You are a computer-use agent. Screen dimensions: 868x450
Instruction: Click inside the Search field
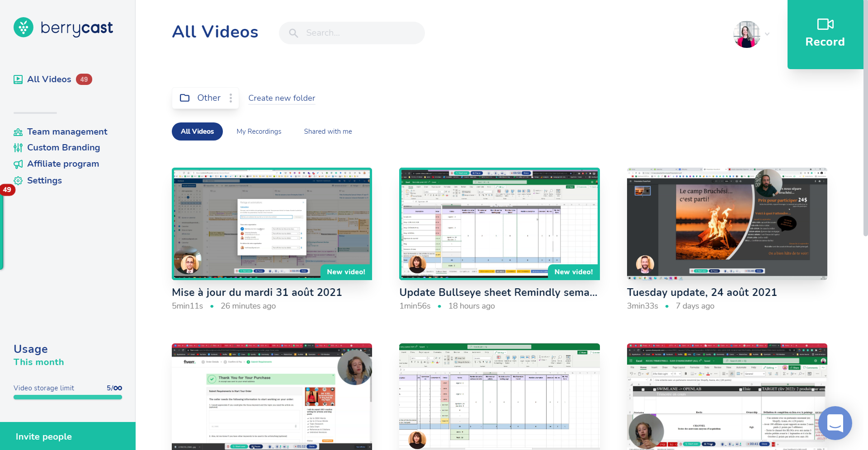click(357, 33)
